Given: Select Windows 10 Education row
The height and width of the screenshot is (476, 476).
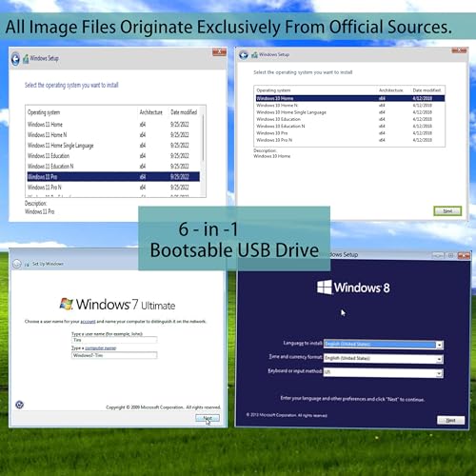Looking at the screenshot, I should click(x=350, y=119).
